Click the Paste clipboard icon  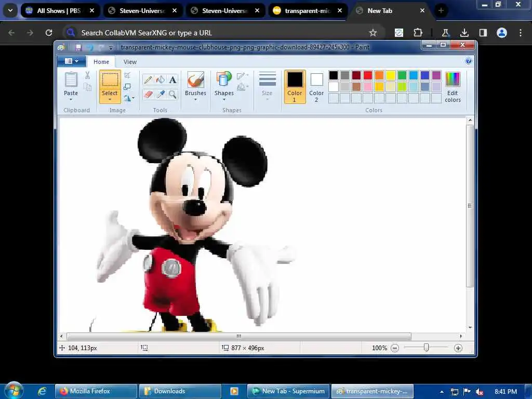tap(71, 79)
